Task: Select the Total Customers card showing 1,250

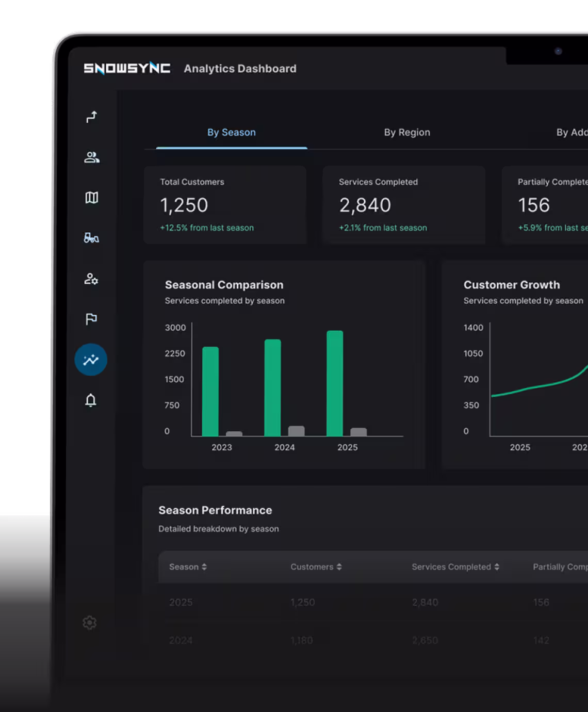Action: (225, 205)
